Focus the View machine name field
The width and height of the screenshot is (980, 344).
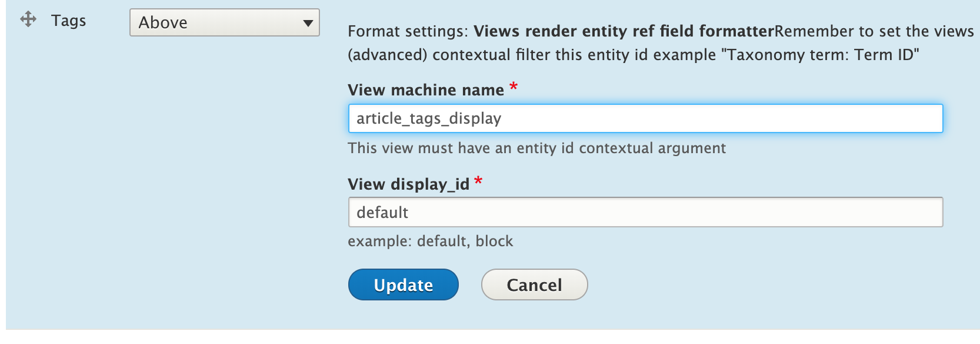pyautogui.click(x=645, y=118)
